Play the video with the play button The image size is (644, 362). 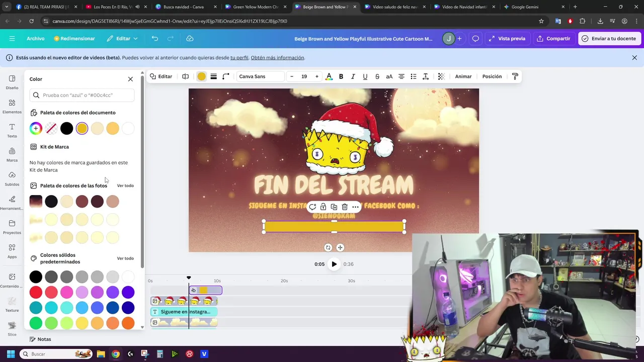[334, 264]
